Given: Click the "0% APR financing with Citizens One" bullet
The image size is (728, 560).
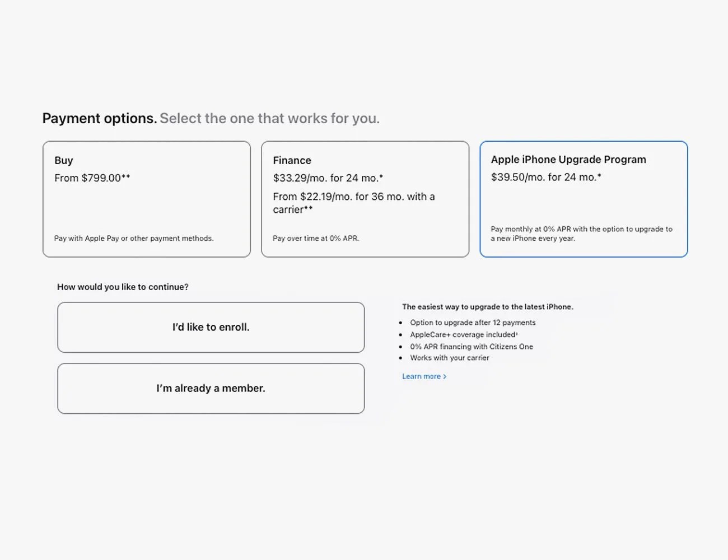Looking at the screenshot, I should (472, 347).
